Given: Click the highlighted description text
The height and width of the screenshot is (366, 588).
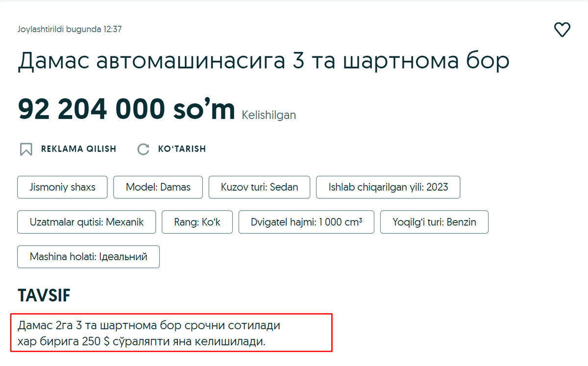Looking at the screenshot, I should [149, 333].
